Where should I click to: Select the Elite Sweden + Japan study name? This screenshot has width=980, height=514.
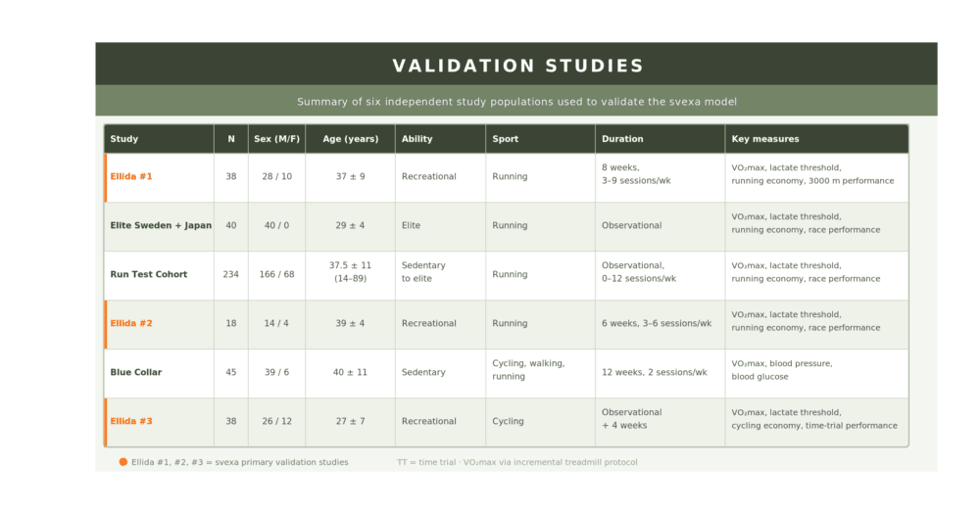click(161, 225)
